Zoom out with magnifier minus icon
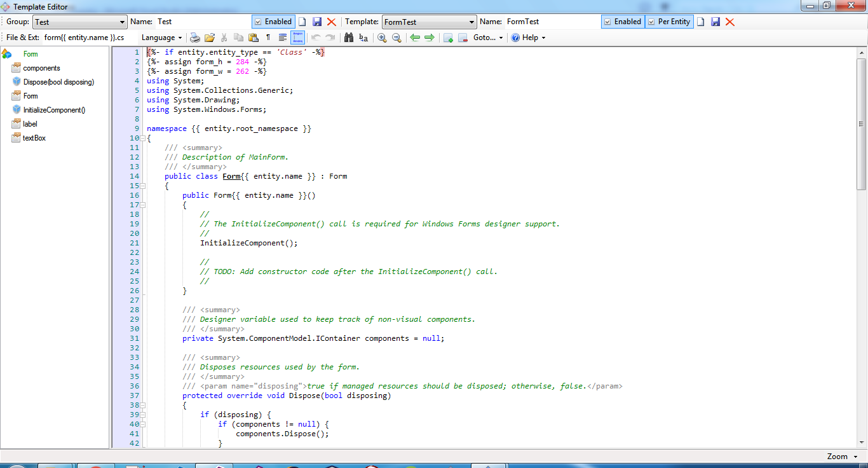Viewport: 868px width, 468px height. [x=397, y=38]
